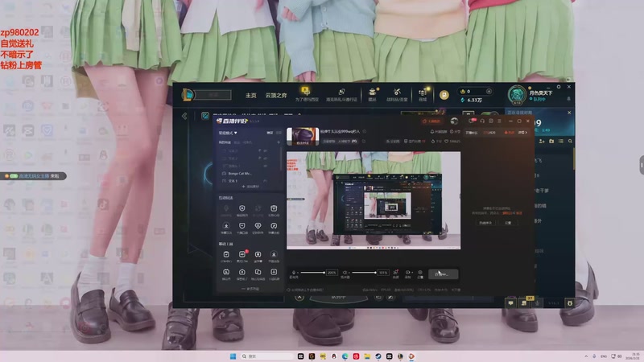Open the missions icon with yellow badge
Screen dimensions: 644x362
point(524,302)
